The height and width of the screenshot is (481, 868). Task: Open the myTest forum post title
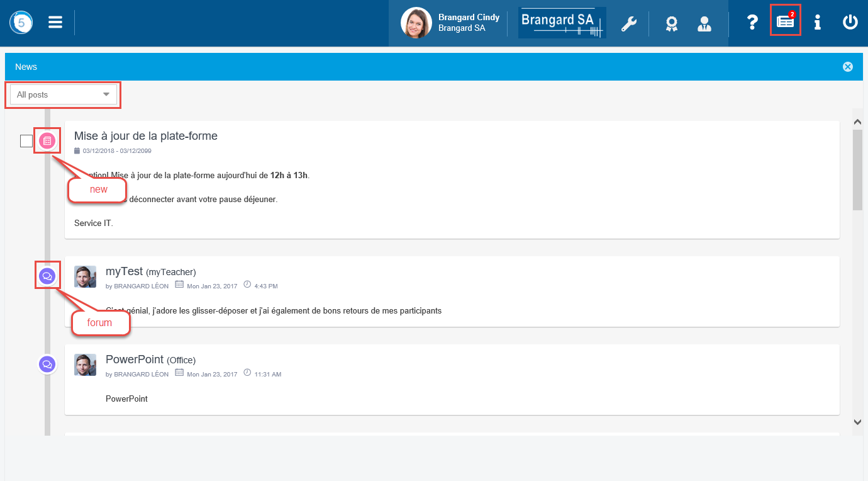125,271
